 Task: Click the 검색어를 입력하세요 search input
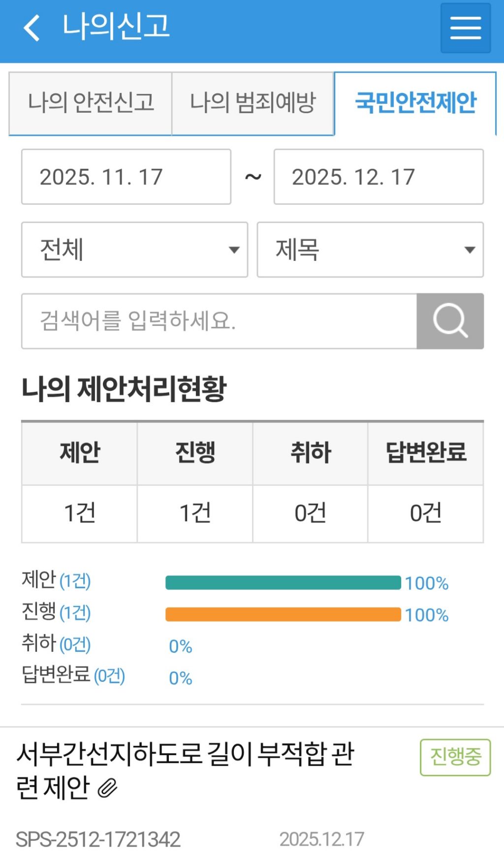[x=217, y=321]
